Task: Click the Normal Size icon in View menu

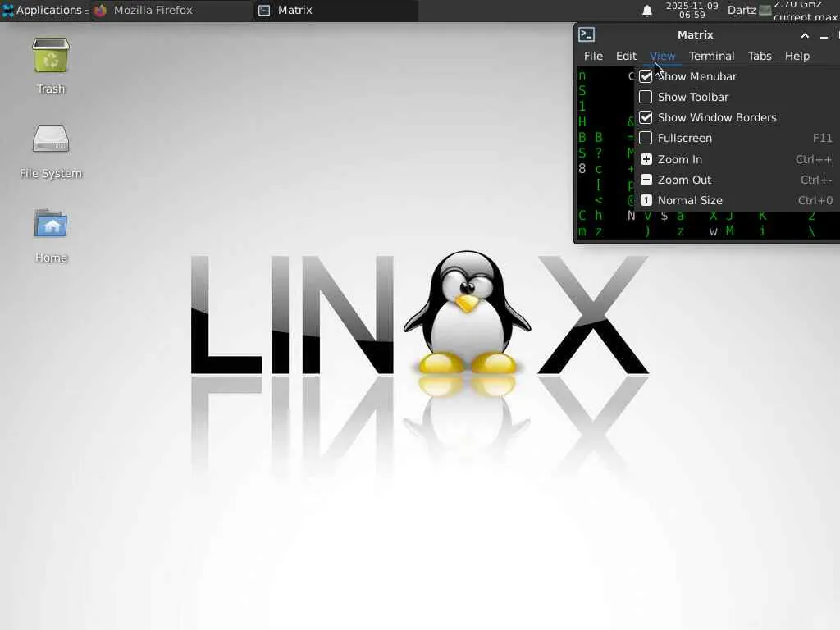Action: [646, 200]
